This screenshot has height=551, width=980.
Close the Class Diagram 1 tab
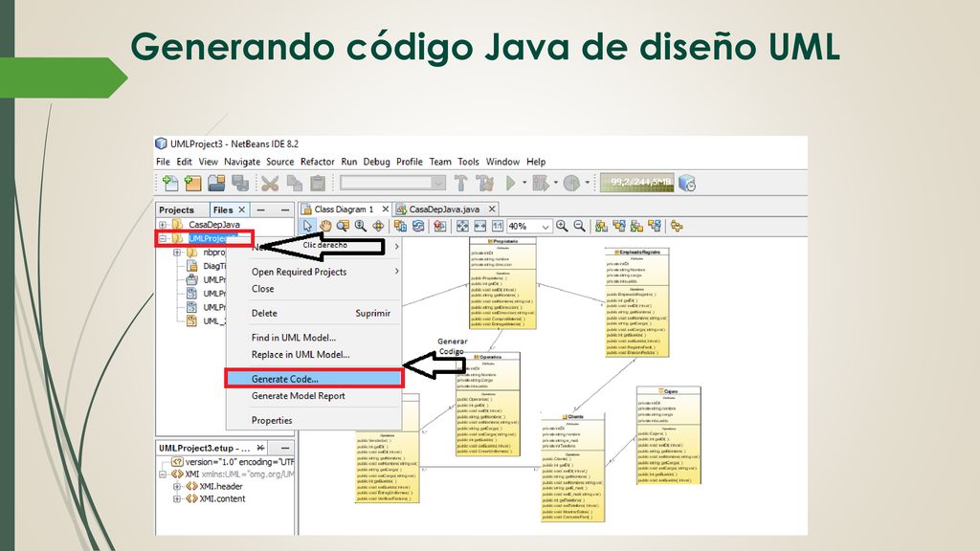click(386, 209)
